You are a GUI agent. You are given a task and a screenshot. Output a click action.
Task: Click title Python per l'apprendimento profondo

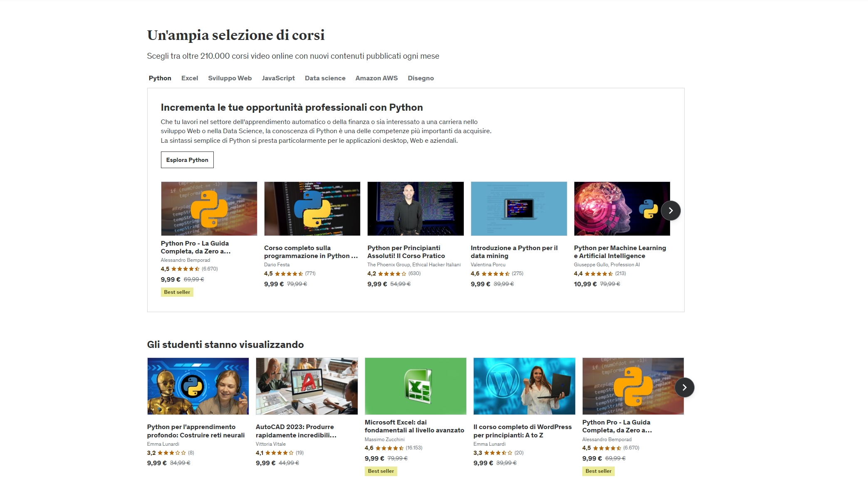click(x=196, y=431)
